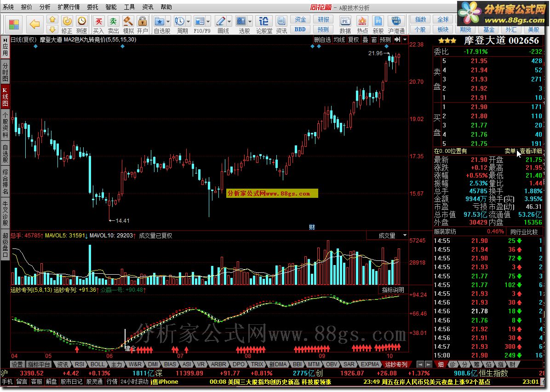
Task: Toggle 复权 price adjustment
Action: 354,40
